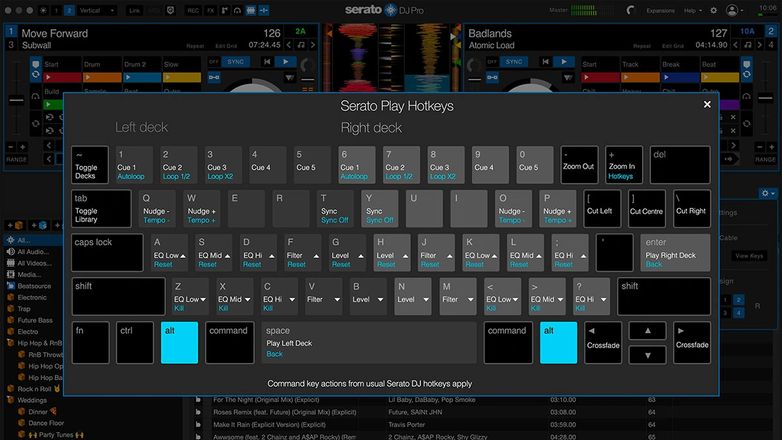Shift key up on Badlands deck
Image resolution: width=782 pixels, height=440 pixels.
[x=760, y=45]
